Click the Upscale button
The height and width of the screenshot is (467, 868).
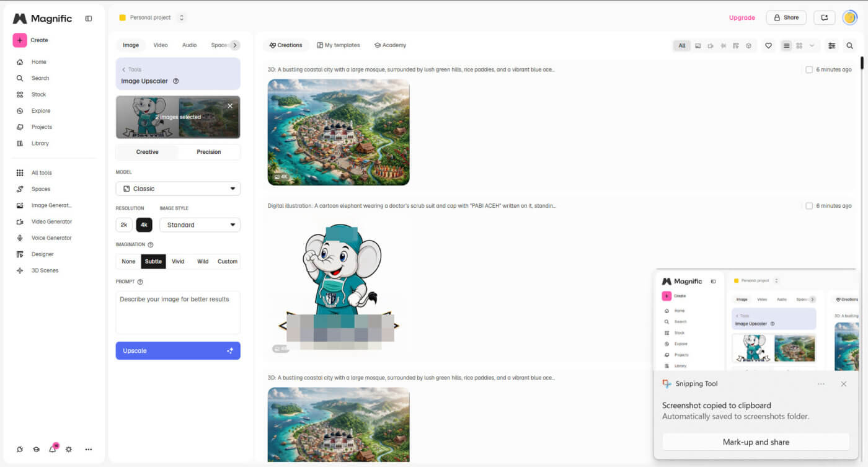[x=178, y=350]
